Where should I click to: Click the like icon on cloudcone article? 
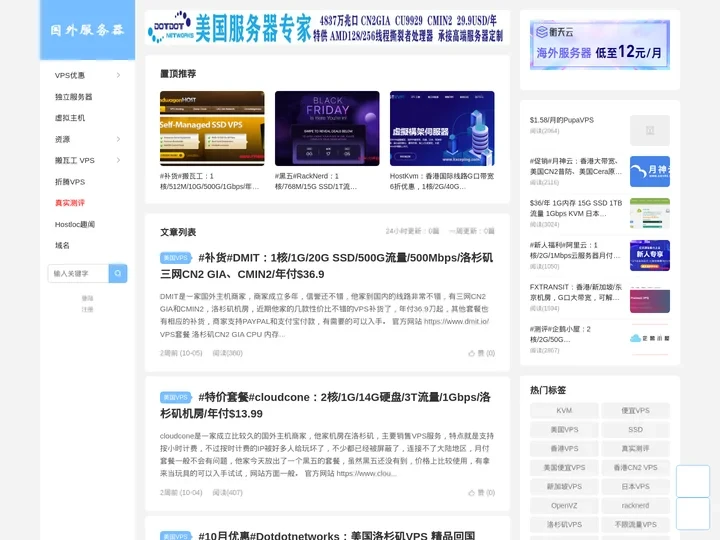pos(471,493)
